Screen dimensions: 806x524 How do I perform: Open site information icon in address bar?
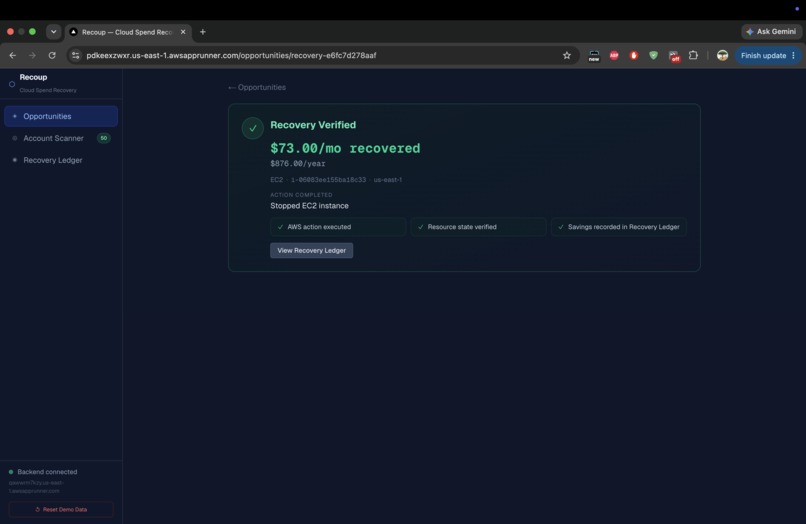[x=76, y=56]
